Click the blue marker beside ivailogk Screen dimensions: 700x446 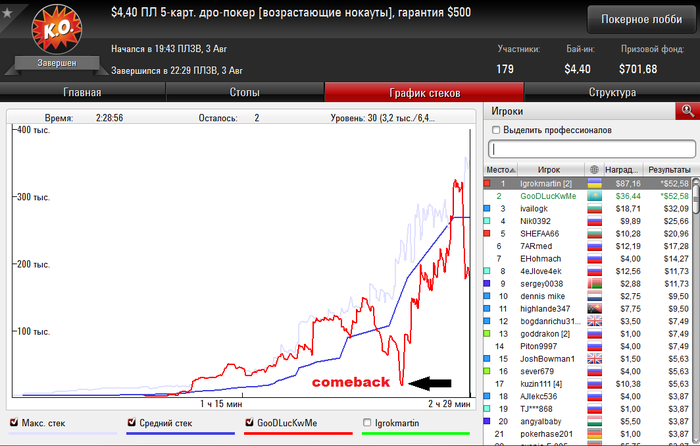click(487, 208)
